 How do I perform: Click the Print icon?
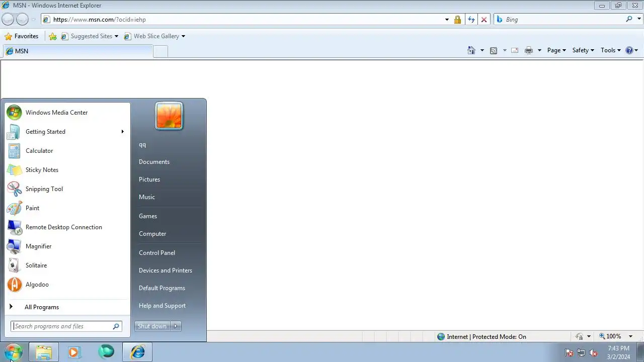(528, 50)
